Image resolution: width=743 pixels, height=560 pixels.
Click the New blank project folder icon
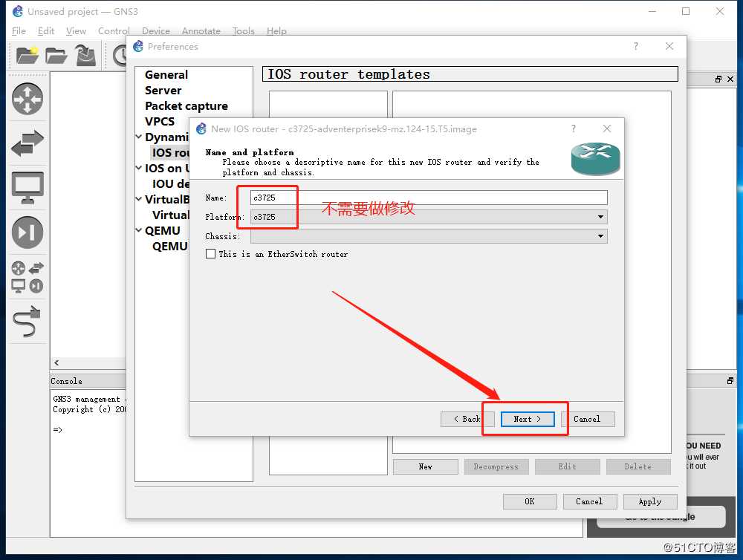(27, 56)
